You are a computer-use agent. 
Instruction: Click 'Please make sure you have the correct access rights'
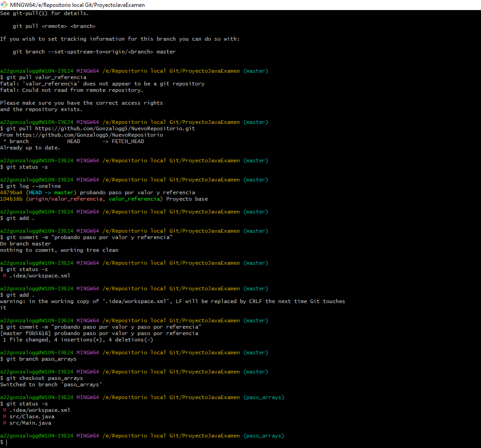[81, 103]
